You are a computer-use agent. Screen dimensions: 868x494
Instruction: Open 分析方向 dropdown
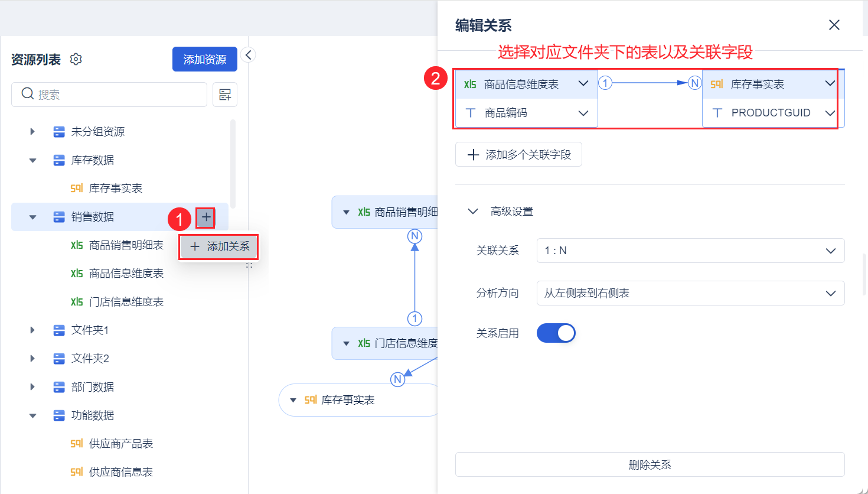coord(690,293)
